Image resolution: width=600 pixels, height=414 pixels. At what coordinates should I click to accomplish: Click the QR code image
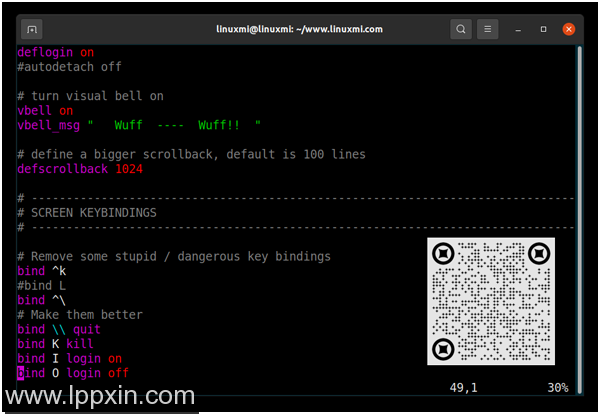point(491,301)
